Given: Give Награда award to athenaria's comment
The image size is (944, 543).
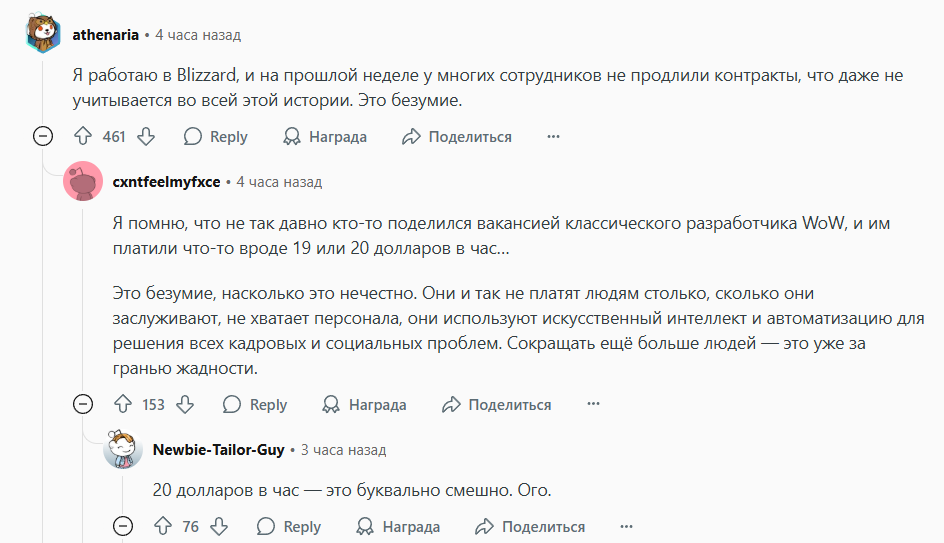Looking at the screenshot, I should [x=325, y=137].
